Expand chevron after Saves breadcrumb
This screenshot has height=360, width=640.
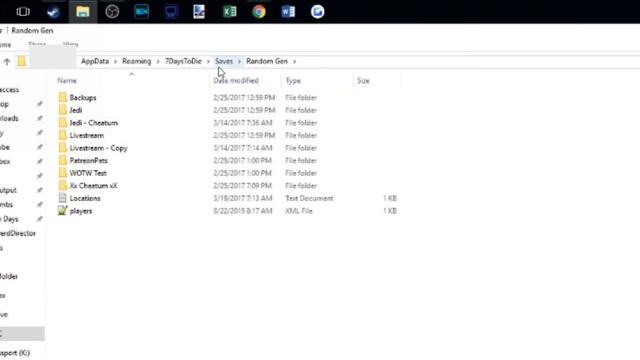(x=240, y=62)
